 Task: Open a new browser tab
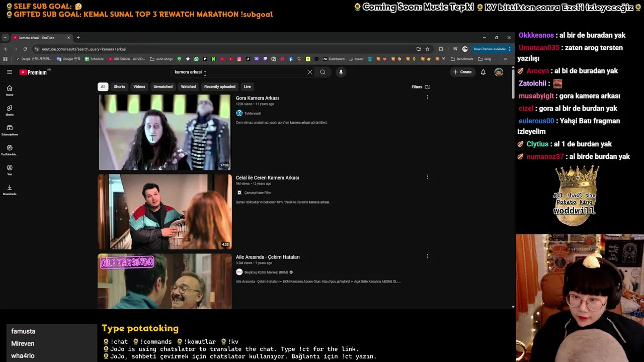(x=78, y=38)
